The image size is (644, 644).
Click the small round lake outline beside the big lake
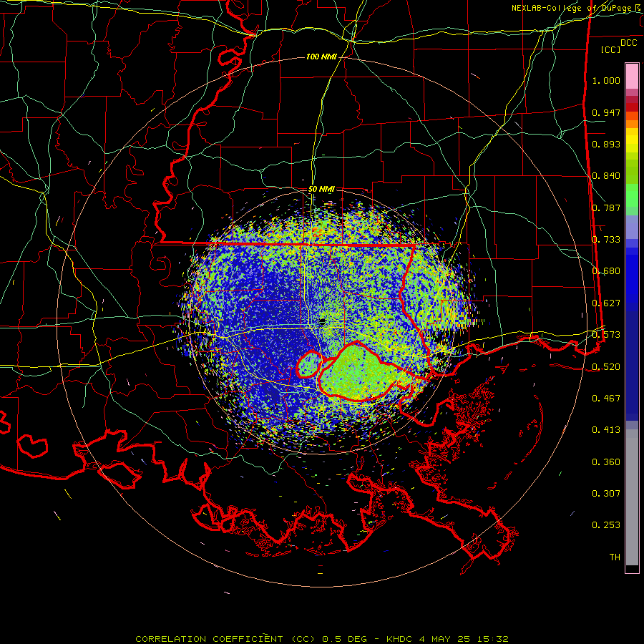tap(309, 365)
